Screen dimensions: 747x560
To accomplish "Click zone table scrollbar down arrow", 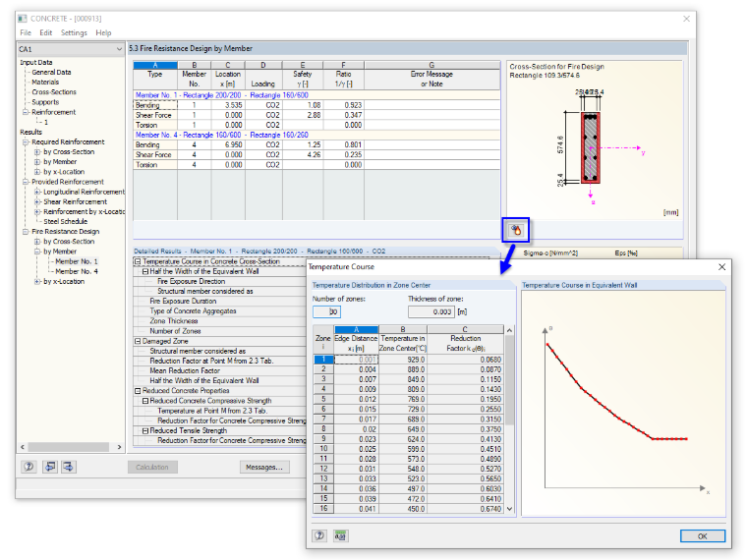I will click(x=509, y=509).
